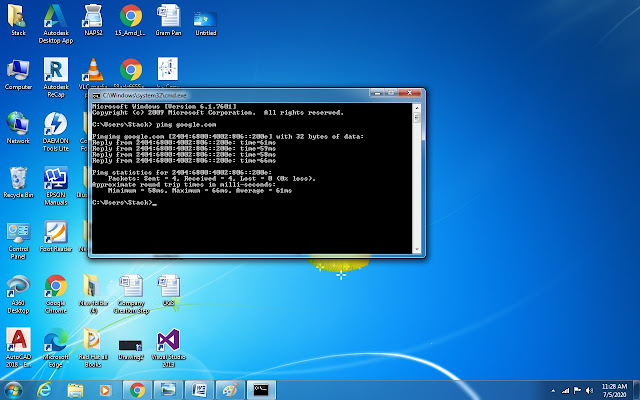Select the VLC media player cone icon
This screenshot has width=640, height=400.
click(x=93, y=69)
